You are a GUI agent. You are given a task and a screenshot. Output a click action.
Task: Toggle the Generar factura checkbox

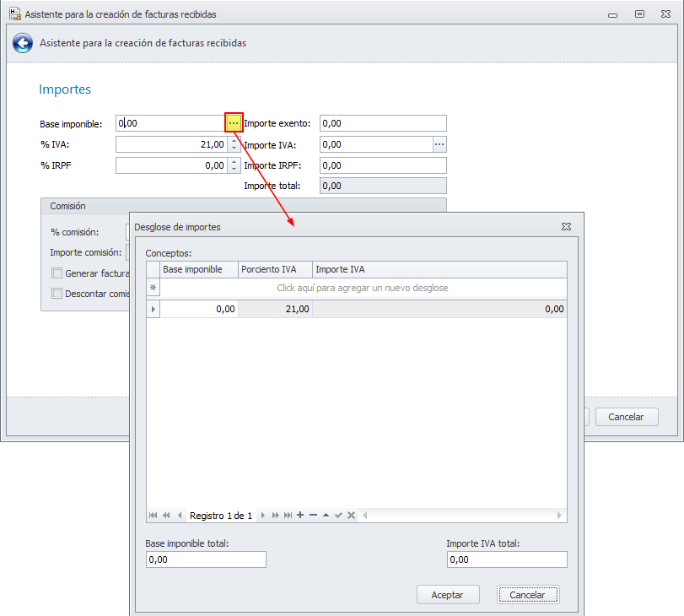click(57, 273)
